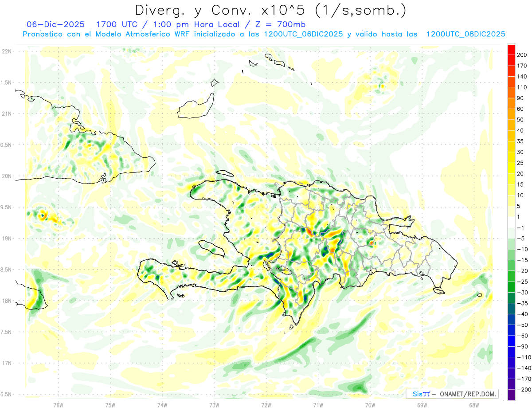
Task: Click the "Z = 700mb" level text
Action: click(x=281, y=24)
